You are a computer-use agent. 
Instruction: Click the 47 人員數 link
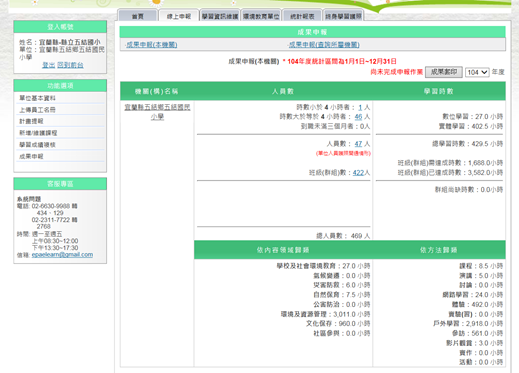click(358, 144)
